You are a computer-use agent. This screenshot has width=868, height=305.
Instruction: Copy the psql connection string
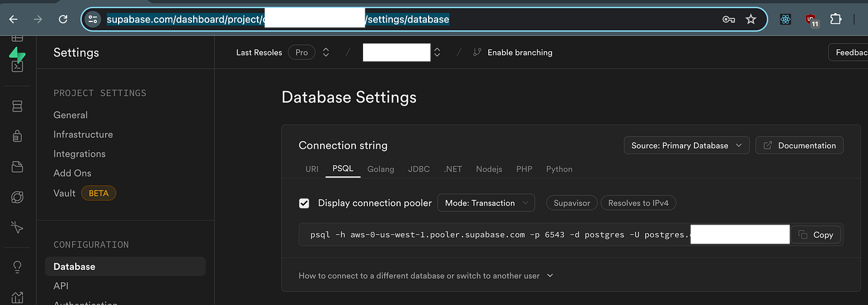pos(816,235)
